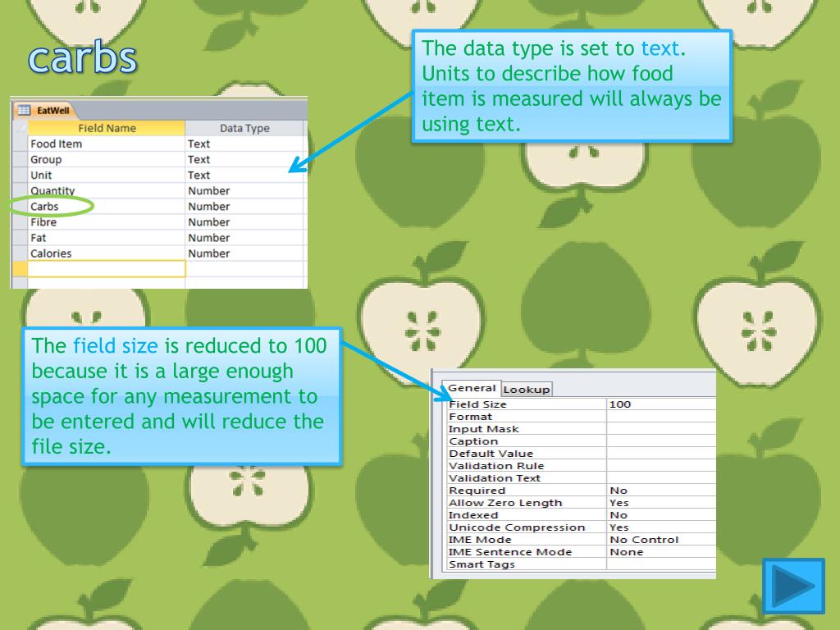
Task: Click the Smart Tags property box
Action: click(661, 564)
